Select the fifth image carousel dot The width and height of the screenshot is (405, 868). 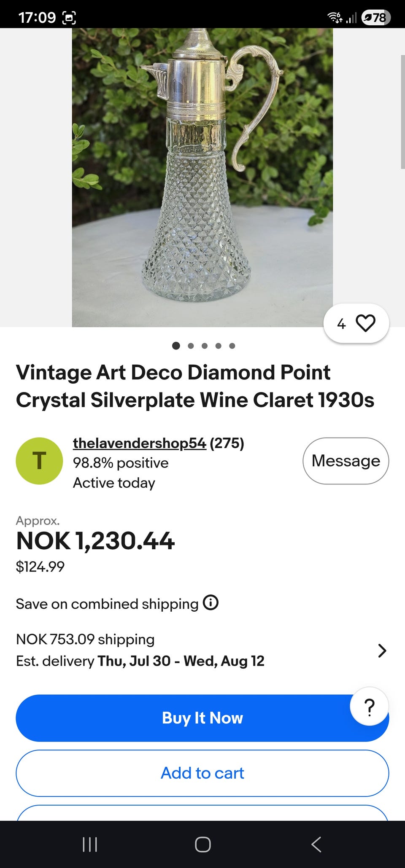[x=232, y=346]
